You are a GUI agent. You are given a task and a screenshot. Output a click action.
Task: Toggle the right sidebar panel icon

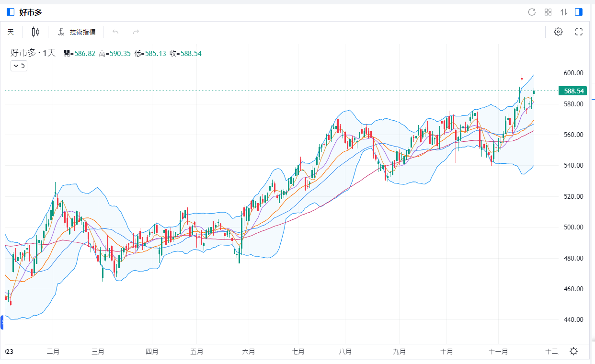coord(579,12)
